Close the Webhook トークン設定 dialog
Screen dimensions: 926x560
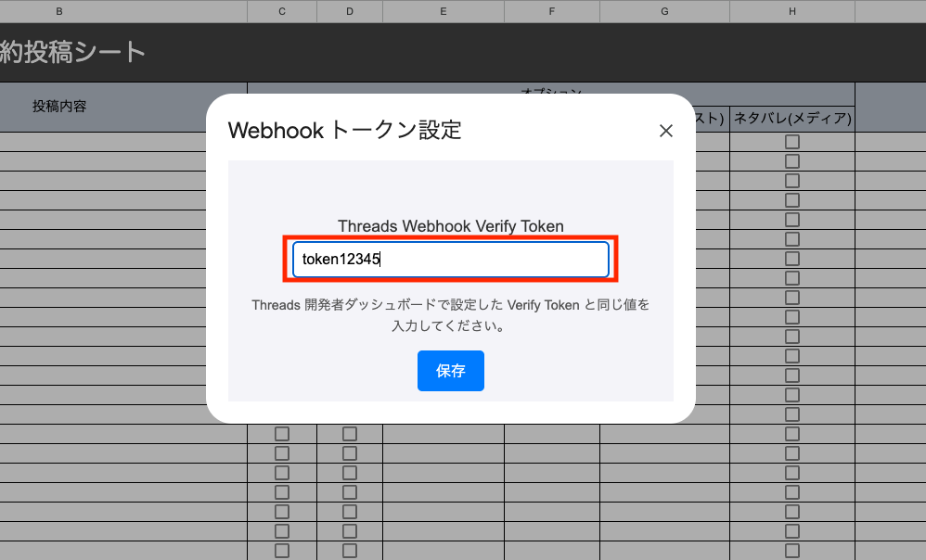click(x=665, y=131)
